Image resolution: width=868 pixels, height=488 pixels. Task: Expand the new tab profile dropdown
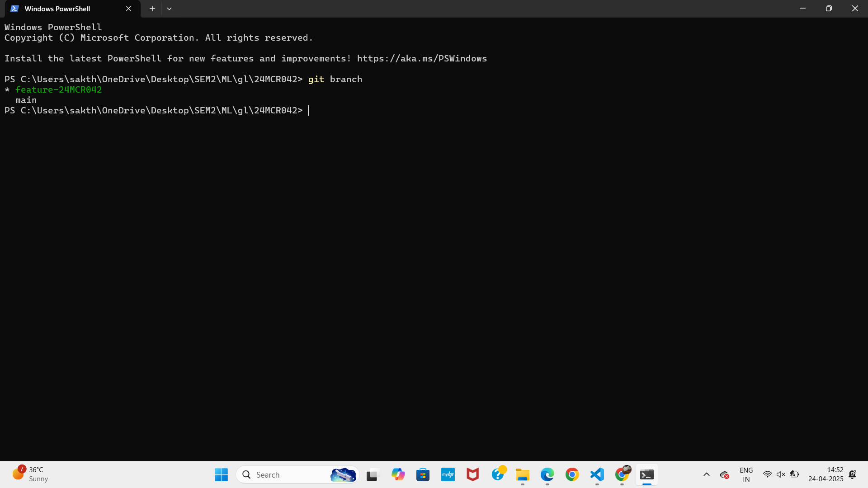point(169,9)
